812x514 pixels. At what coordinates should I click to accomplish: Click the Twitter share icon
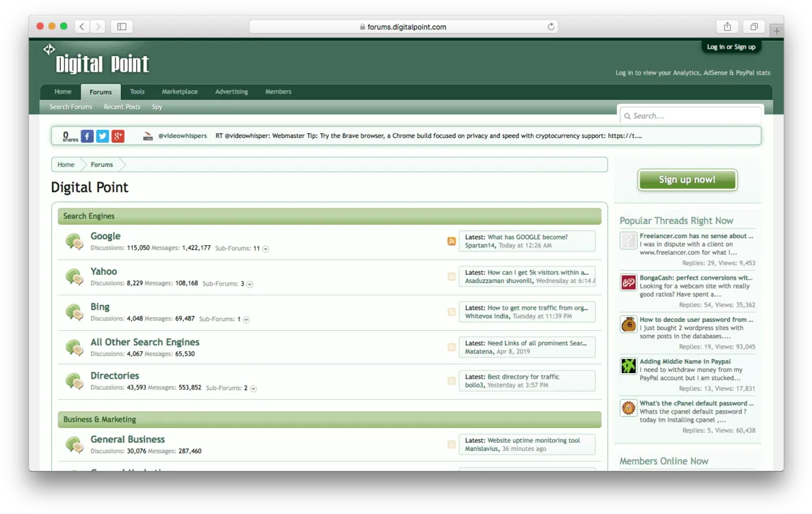pos(103,136)
